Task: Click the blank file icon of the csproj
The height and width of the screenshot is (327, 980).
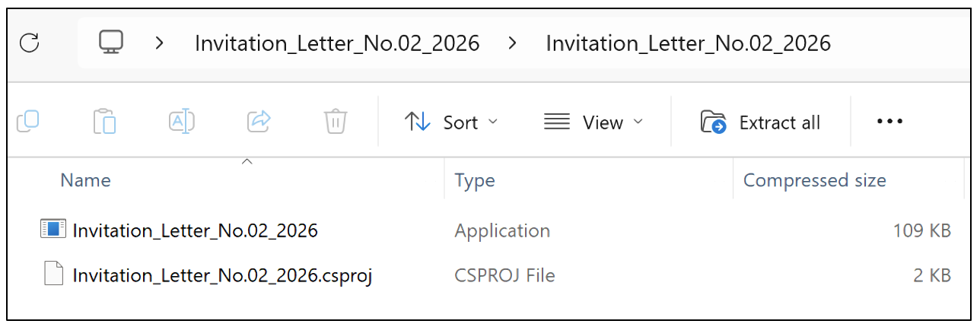Action: click(53, 275)
